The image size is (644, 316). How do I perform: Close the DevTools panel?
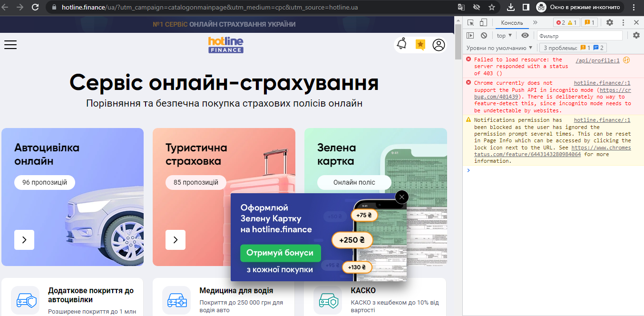[x=636, y=22]
